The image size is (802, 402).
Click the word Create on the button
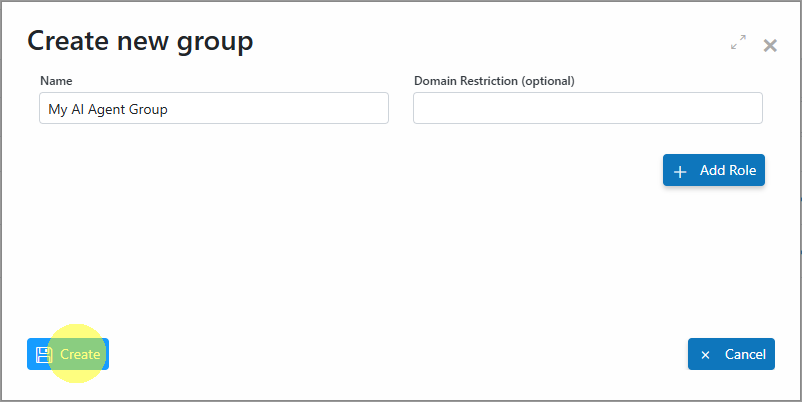[x=80, y=354]
